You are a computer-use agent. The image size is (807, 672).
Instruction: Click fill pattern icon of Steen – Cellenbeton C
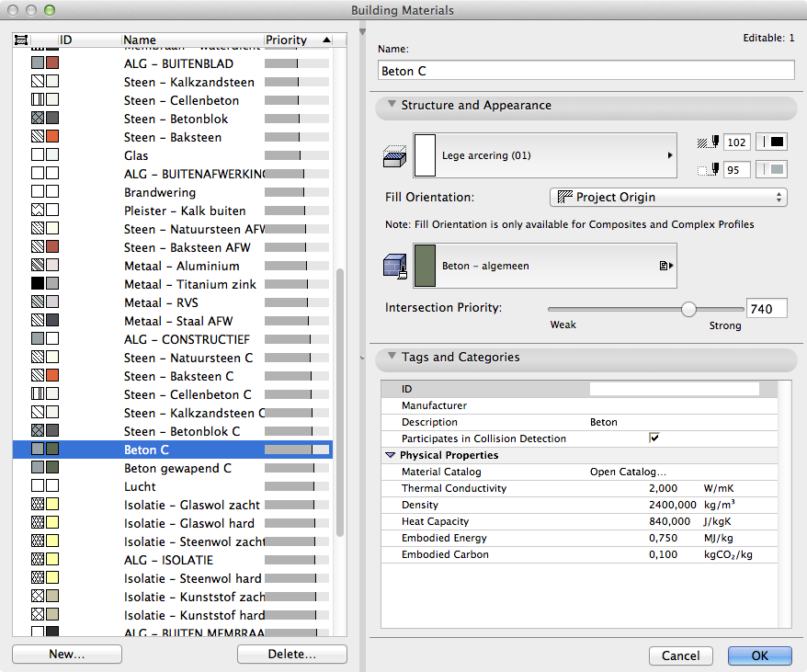(x=38, y=393)
